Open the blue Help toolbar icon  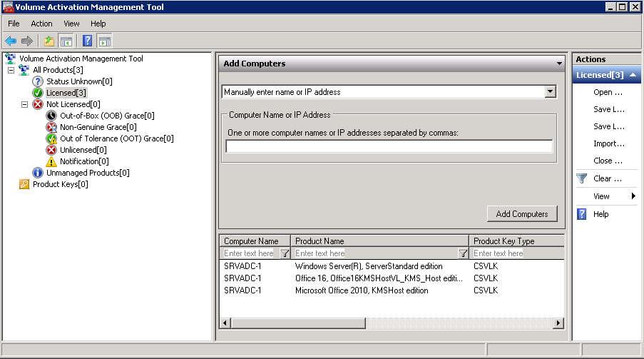click(88, 41)
